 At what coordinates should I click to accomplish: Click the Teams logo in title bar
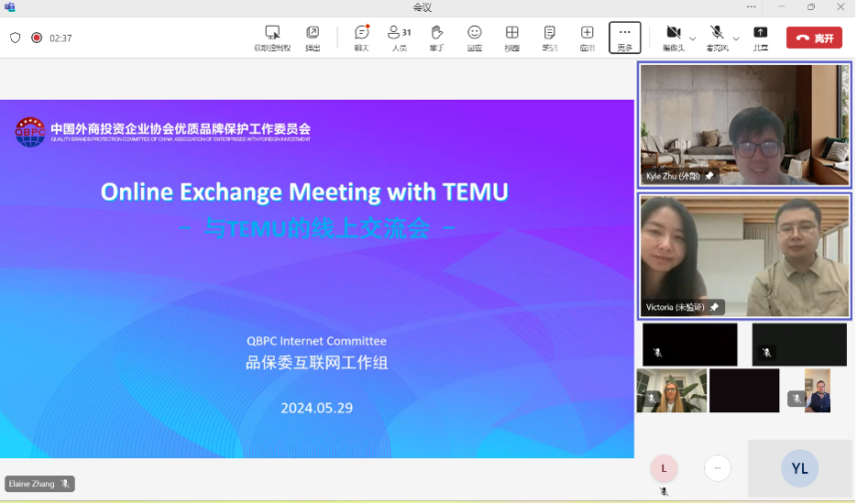[10, 7]
